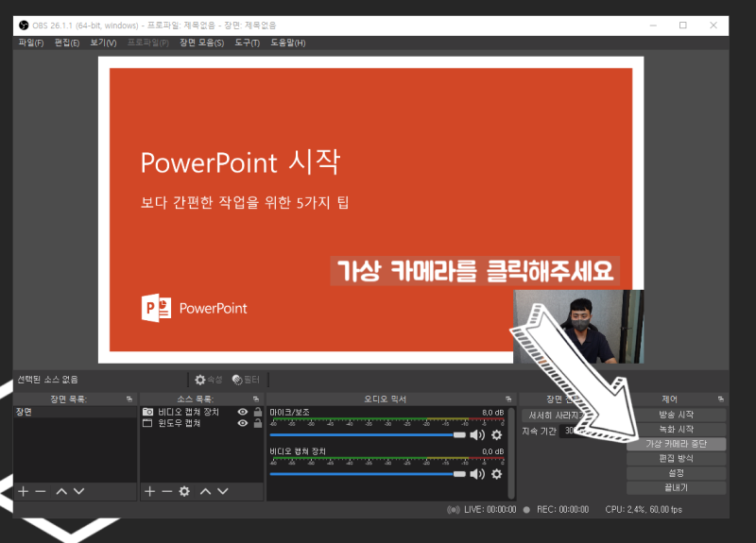Move source up in 소스 목록

[205, 491]
